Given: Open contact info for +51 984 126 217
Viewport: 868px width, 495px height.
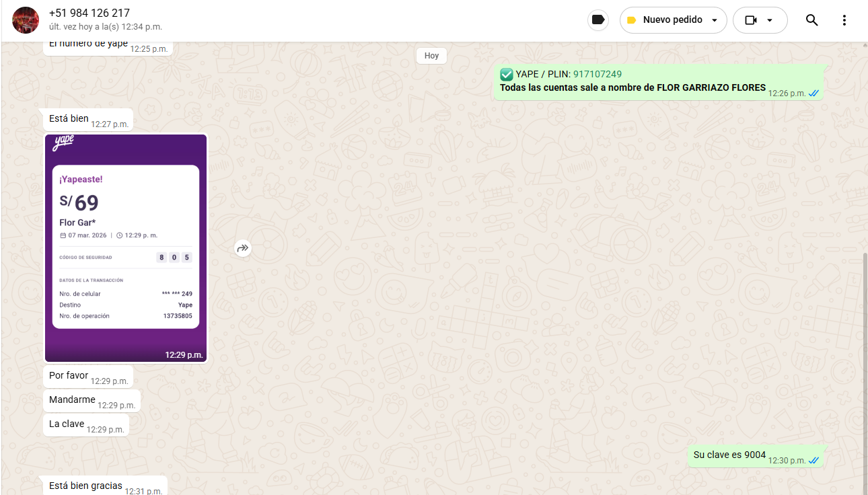Looking at the screenshot, I should tap(89, 13).
